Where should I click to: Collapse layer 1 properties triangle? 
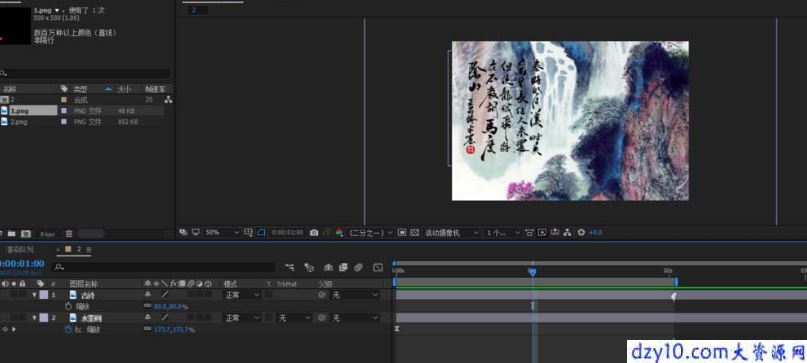point(35,295)
